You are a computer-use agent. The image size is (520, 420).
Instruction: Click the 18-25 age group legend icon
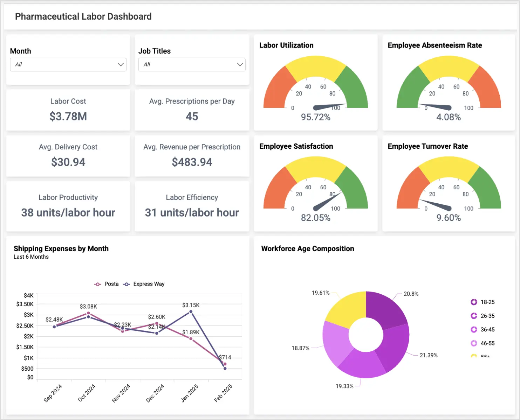pyautogui.click(x=474, y=302)
